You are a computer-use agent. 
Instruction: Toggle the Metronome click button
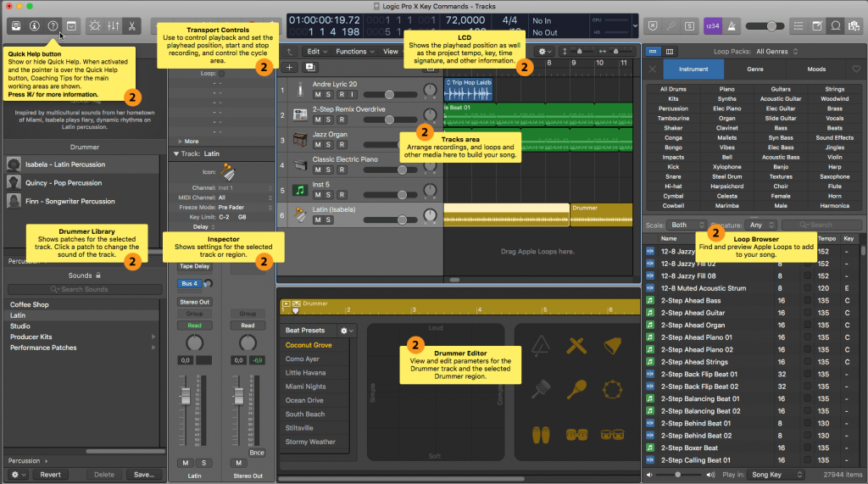coord(732,26)
